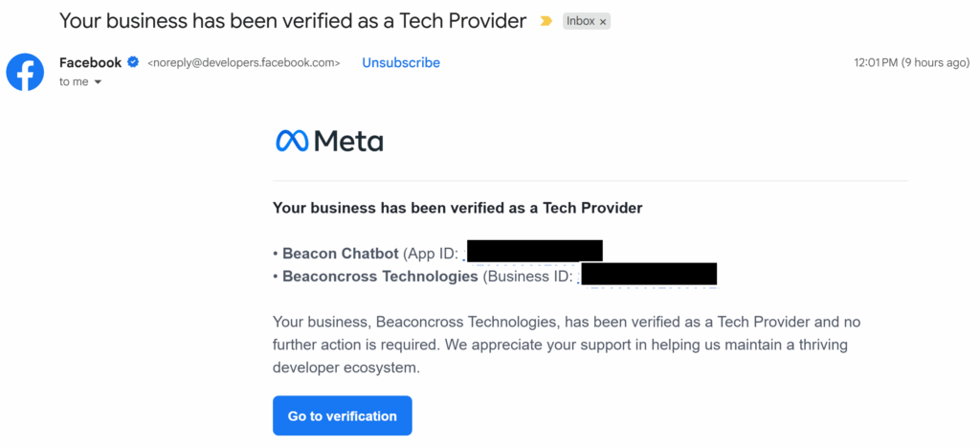Viewport: 980px width, 447px height.
Task: Toggle the yellow importance marker
Action: click(x=546, y=21)
